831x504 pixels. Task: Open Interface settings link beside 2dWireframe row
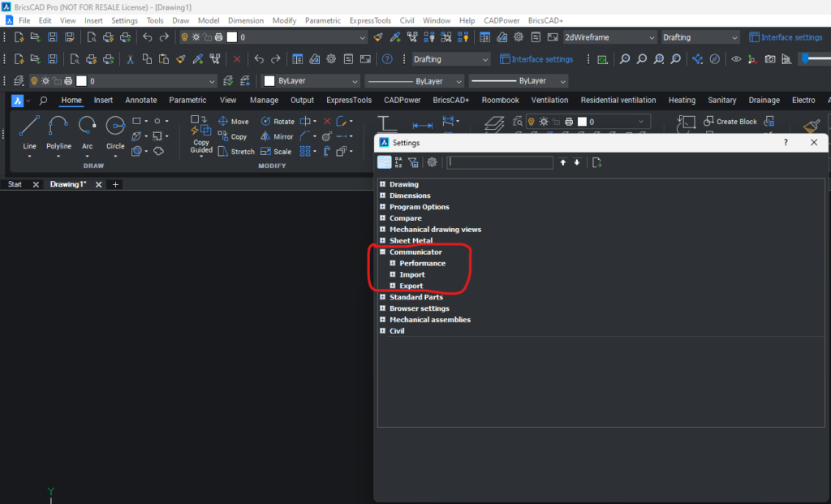(786, 37)
